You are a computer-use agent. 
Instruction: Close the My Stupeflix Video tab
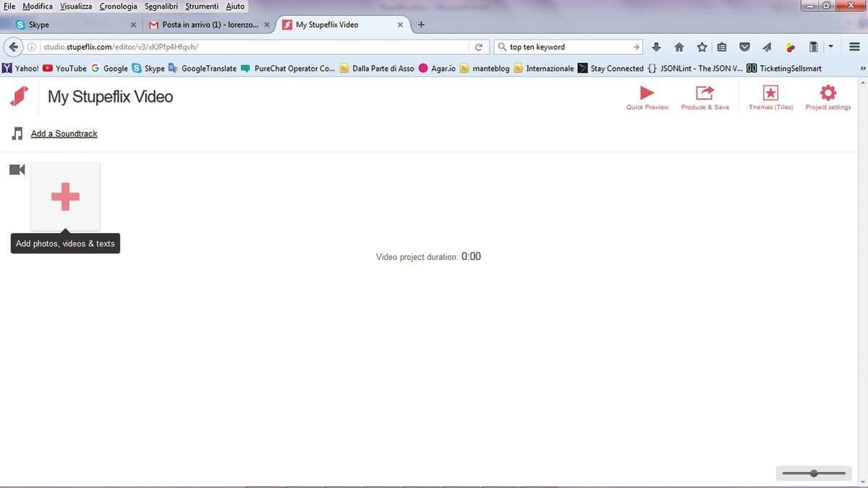click(x=400, y=25)
